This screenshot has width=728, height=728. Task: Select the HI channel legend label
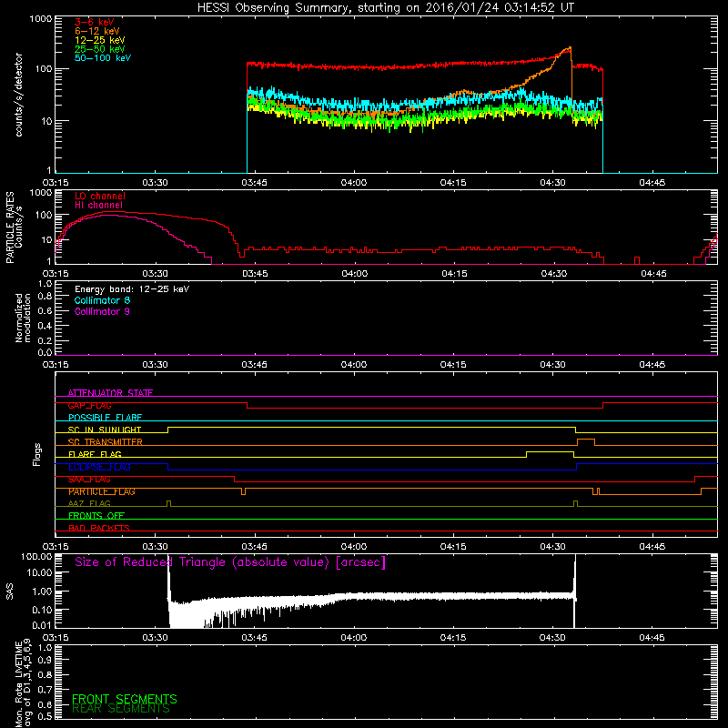[x=99, y=206]
